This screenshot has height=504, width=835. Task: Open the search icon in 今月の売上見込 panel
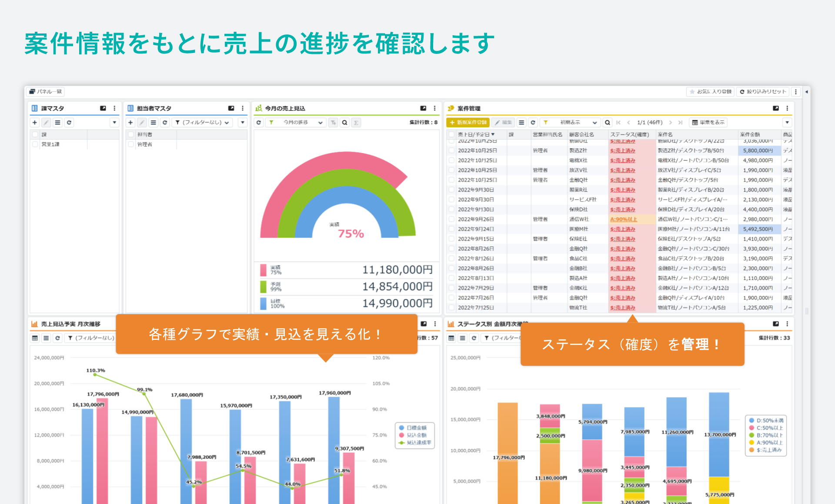344,123
